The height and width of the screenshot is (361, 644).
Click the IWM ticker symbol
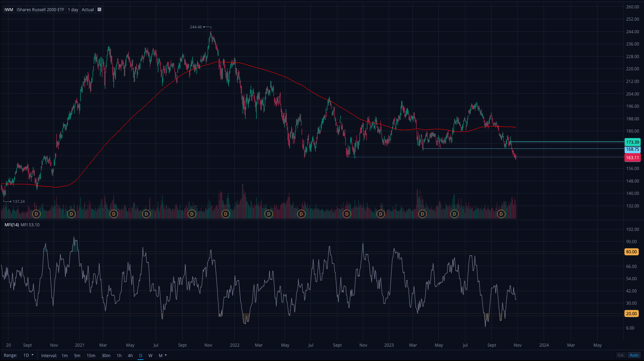9,9
